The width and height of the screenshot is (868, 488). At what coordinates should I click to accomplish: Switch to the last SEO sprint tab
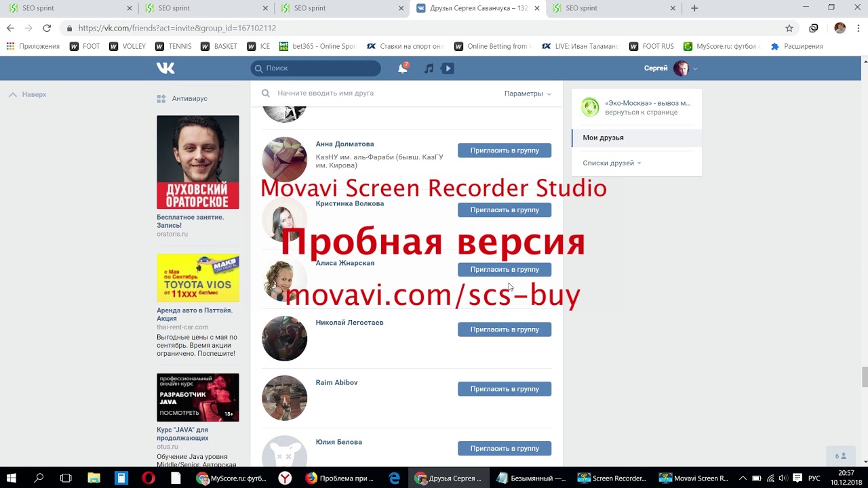click(x=612, y=8)
